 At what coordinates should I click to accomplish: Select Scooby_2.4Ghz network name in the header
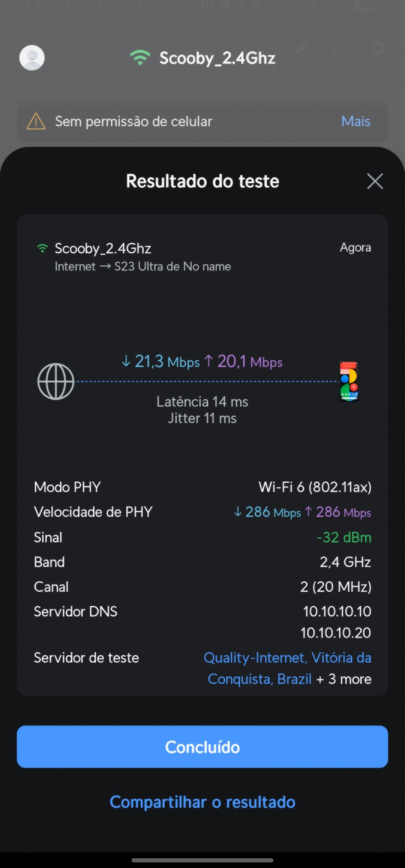(x=217, y=58)
